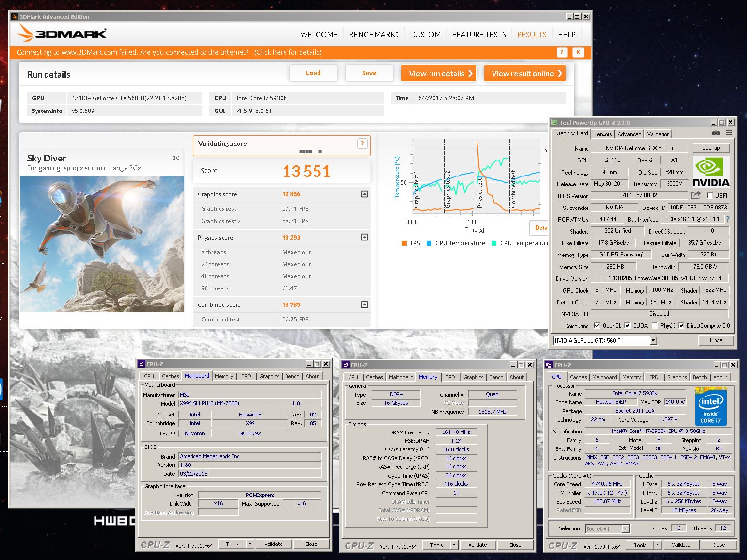Open Tools dropdown arrow in Mainboard CPU-Z window
The width and height of the screenshot is (747, 560).
tap(250, 544)
